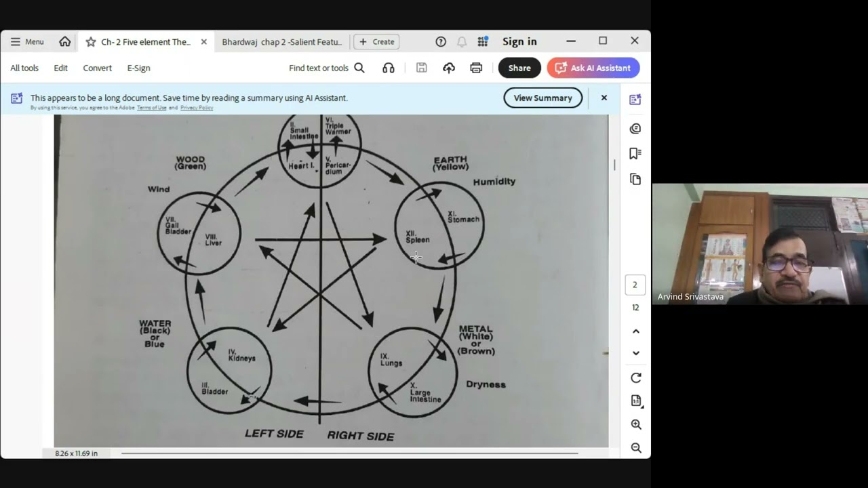Open the notifications bell icon
This screenshot has height=488, width=868.
(462, 41)
